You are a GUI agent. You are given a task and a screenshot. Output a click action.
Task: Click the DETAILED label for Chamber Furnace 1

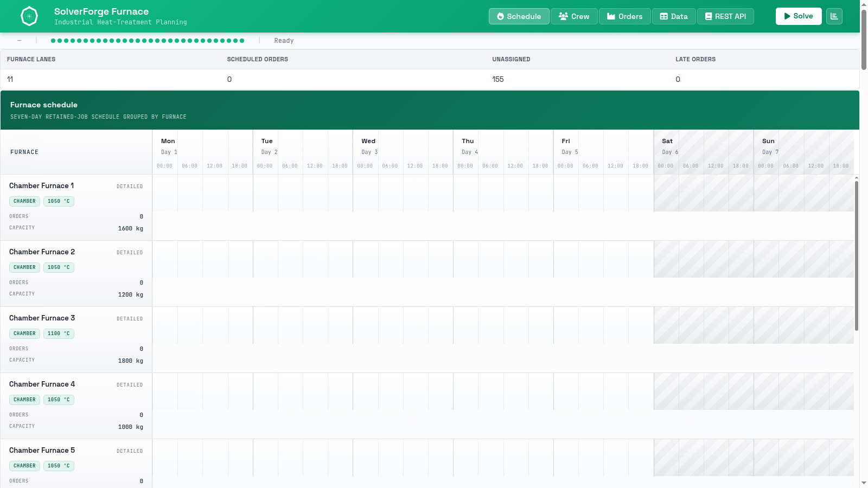click(130, 187)
